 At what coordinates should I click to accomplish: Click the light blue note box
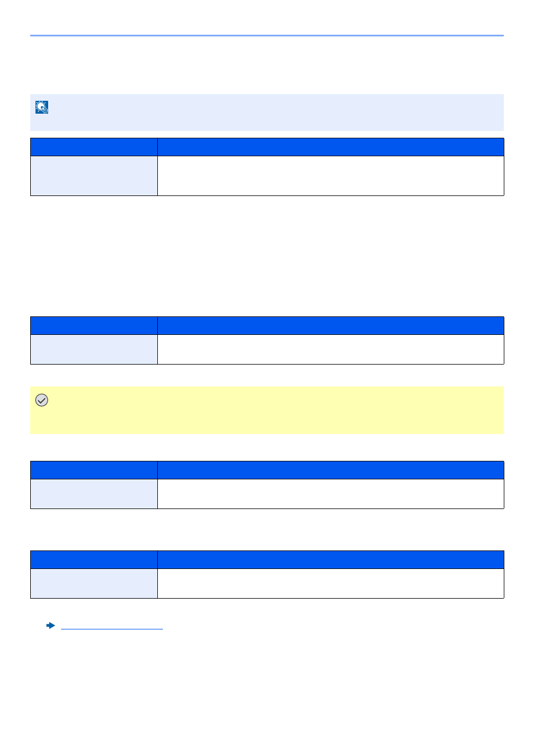point(267,113)
